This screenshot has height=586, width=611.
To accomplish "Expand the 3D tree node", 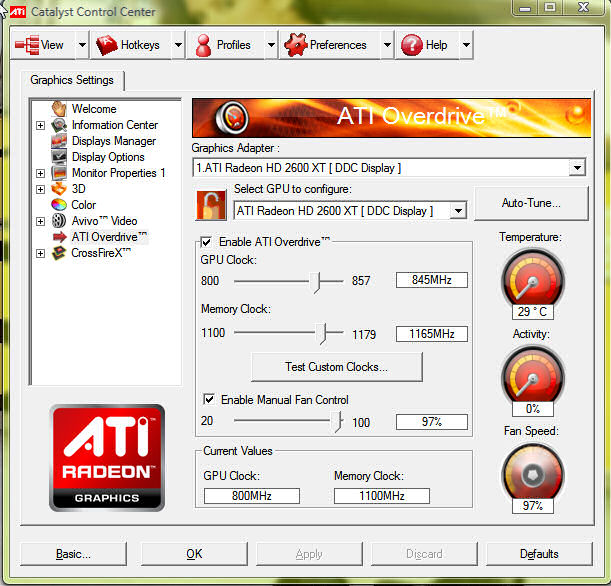I will [40, 189].
